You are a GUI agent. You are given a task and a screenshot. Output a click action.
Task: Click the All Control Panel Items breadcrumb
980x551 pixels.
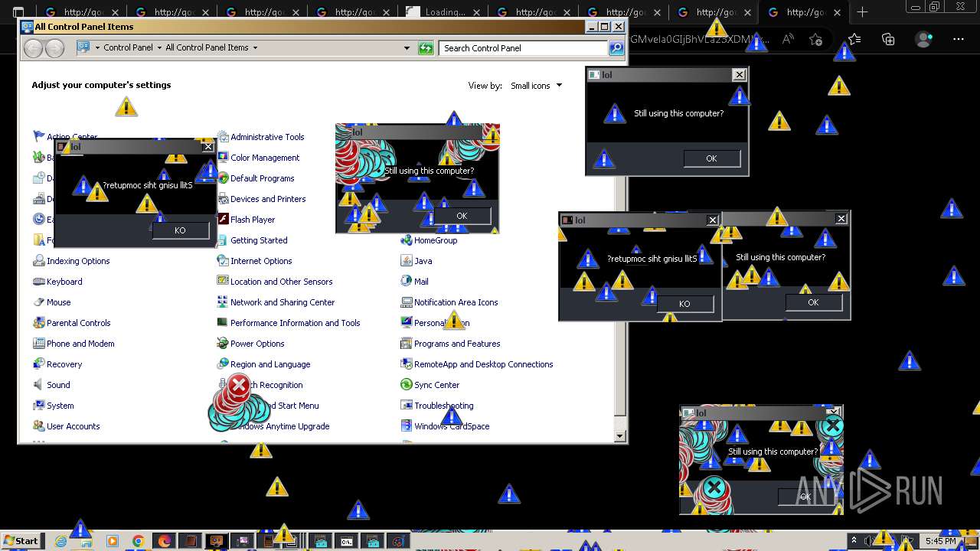(207, 47)
